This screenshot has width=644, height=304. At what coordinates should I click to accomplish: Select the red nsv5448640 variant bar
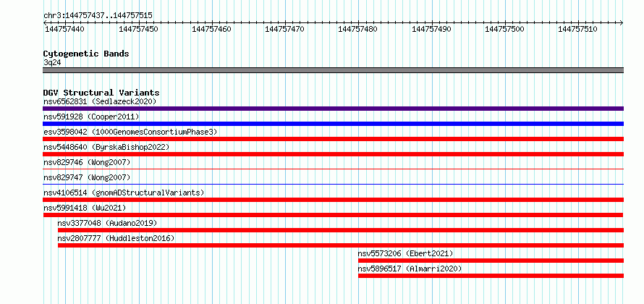tap(333, 154)
